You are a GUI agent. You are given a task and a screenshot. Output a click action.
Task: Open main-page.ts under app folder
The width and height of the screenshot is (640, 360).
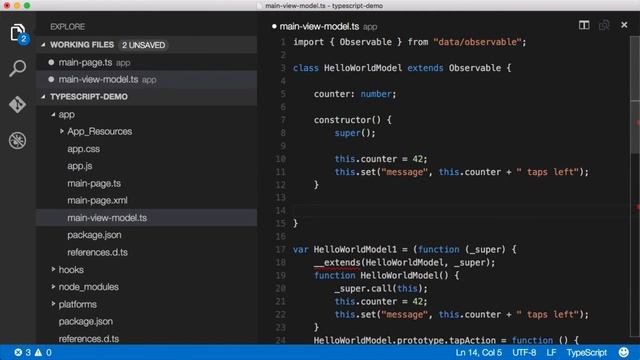tap(94, 183)
